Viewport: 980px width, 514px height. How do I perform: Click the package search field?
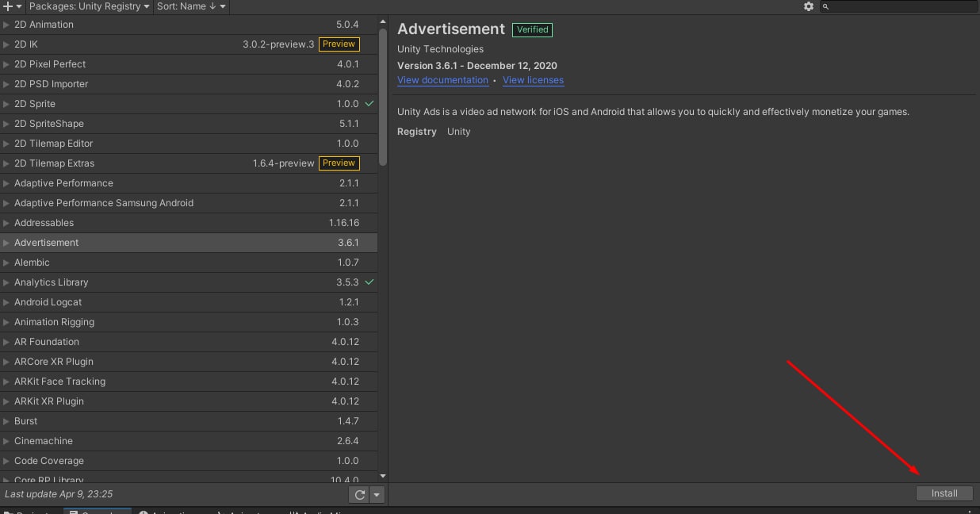coord(898,6)
